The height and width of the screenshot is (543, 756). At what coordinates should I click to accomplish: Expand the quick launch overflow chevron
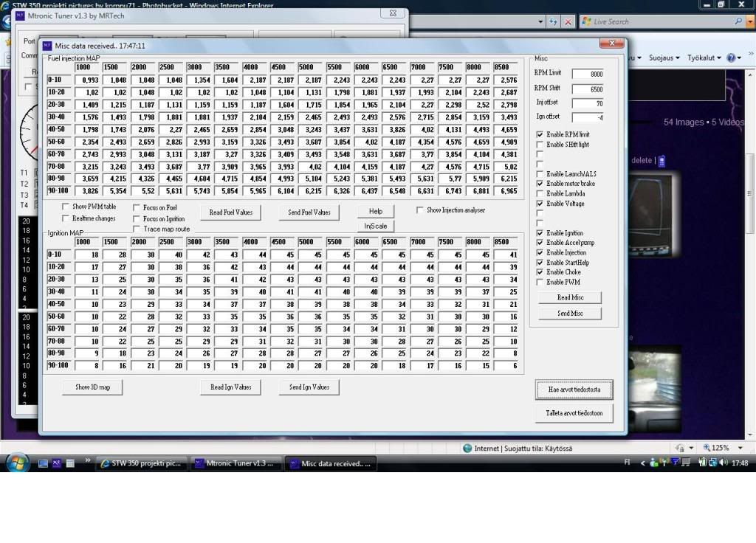[x=87, y=460]
